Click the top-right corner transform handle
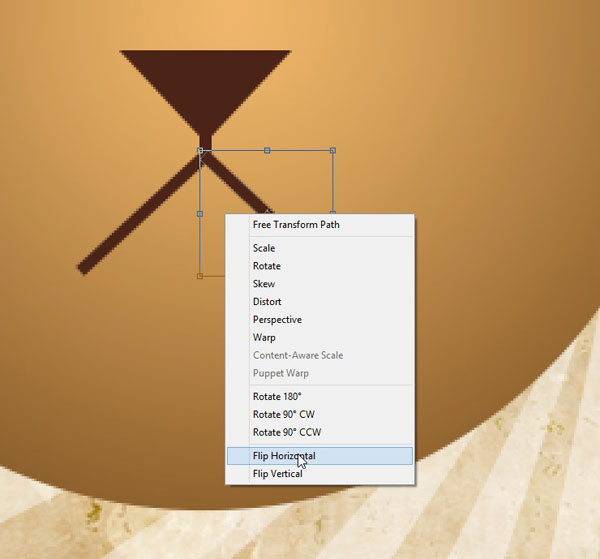This screenshot has height=559, width=600. [333, 151]
